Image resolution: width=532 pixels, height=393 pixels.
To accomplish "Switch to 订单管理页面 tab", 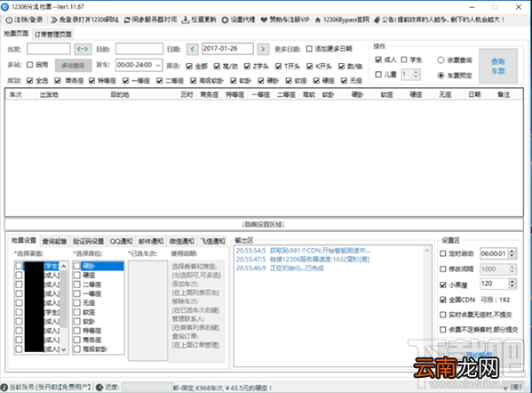I will coord(53,35).
